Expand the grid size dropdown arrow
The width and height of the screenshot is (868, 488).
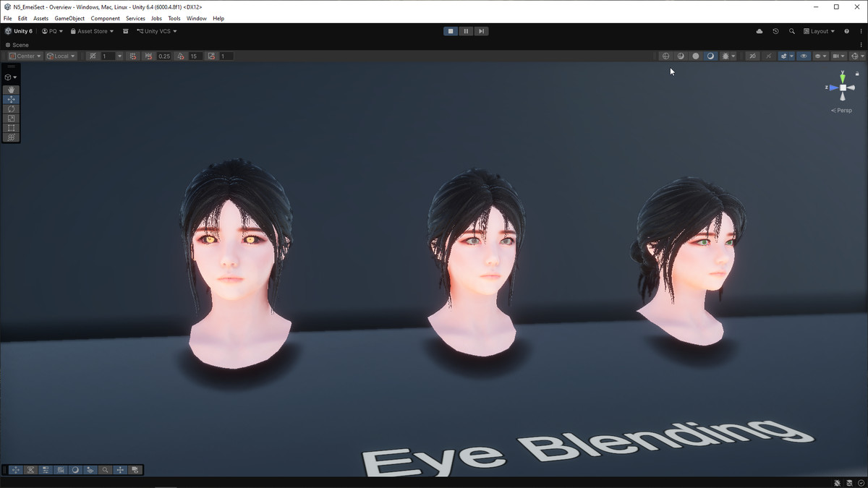pyautogui.click(x=119, y=56)
